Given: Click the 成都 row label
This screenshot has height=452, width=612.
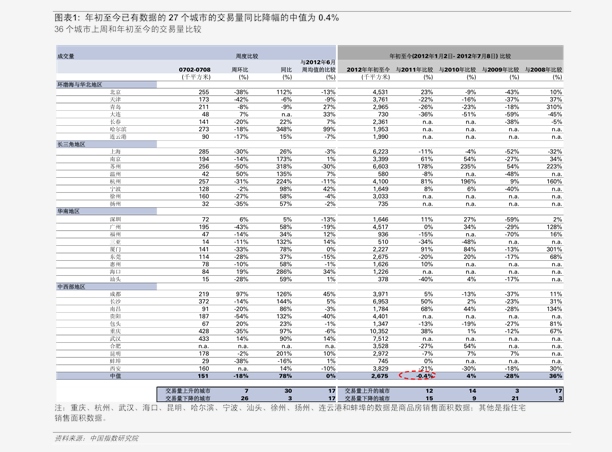Looking at the screenshot, I should pos(115,294).
